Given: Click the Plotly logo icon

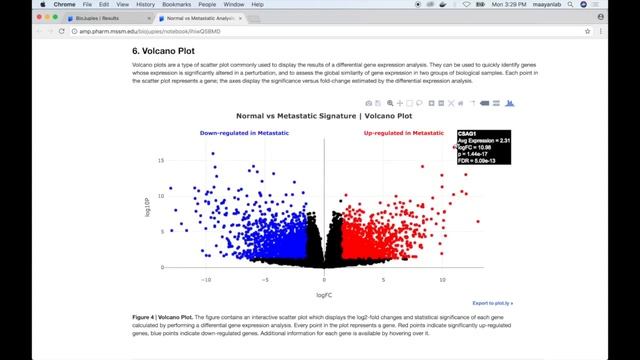Looking at the screenshot, I should pos(509,103).
